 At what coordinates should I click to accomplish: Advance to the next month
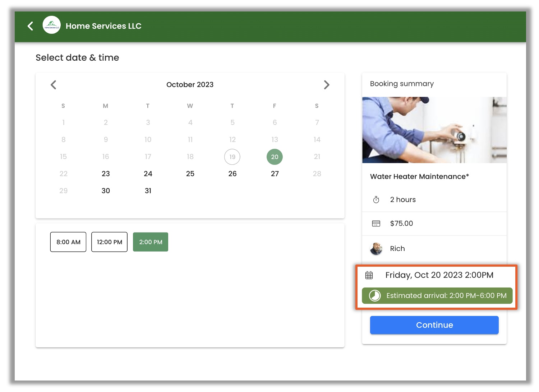(326, 85)
